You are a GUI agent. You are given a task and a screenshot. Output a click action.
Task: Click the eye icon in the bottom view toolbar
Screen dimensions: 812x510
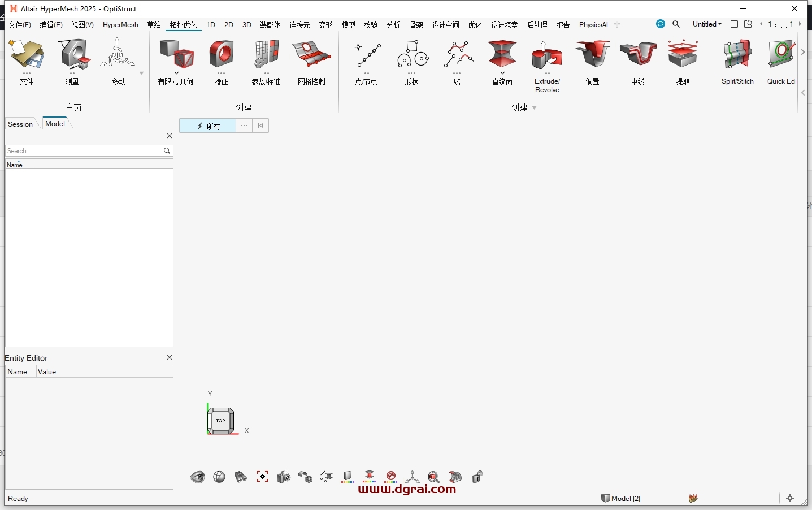(197, 477)
